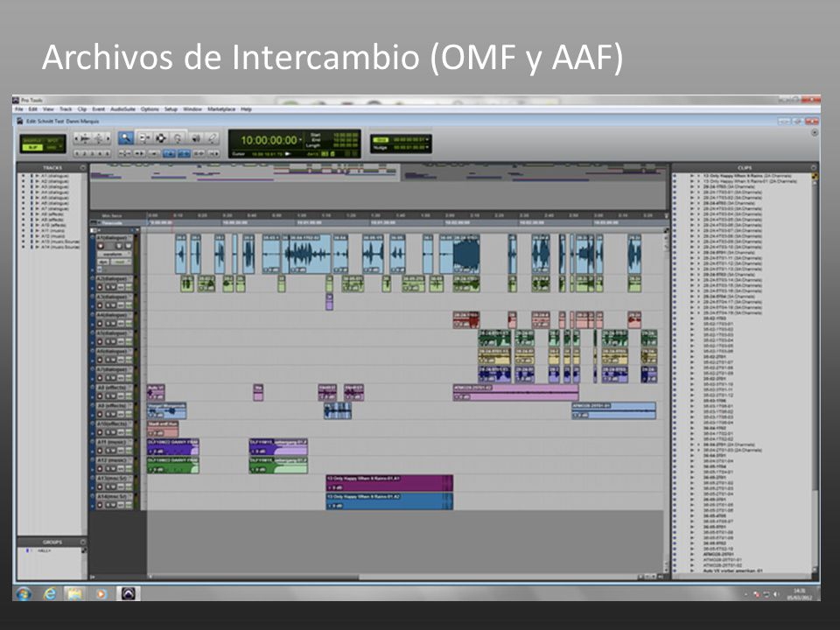Click the Tab to Transients button
This screenshot has height=630, width=840.
pyautogui.click(x=139, y=154)
